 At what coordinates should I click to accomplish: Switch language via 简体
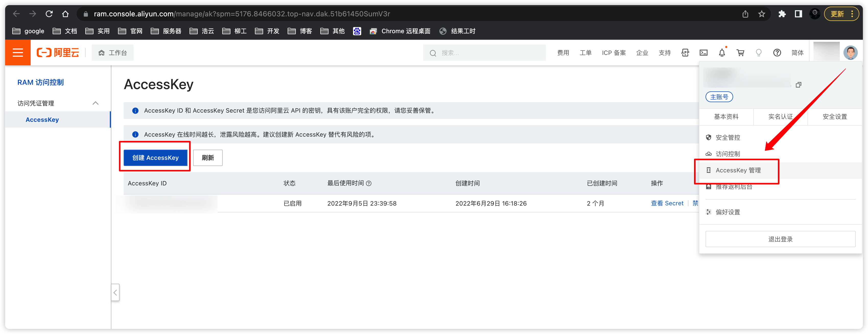(x=797, y=53)
